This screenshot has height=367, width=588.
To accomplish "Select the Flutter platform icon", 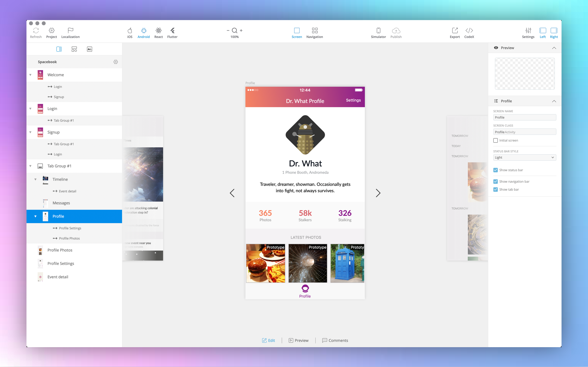I will click(172, 31).
